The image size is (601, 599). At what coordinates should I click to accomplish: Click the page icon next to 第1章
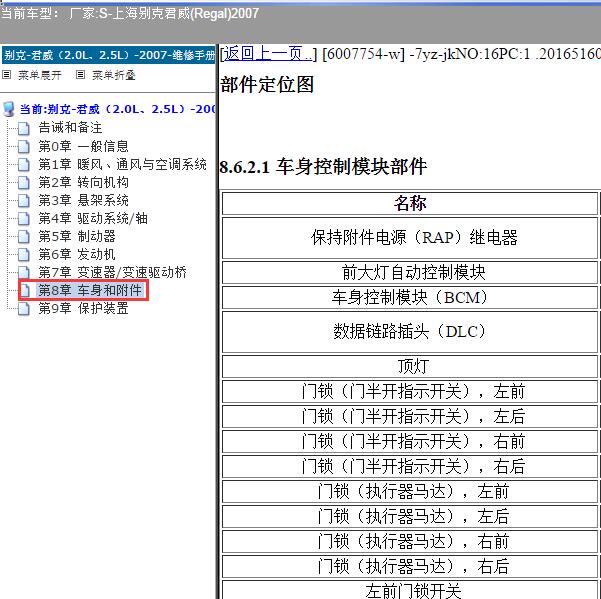coord(24,164)
